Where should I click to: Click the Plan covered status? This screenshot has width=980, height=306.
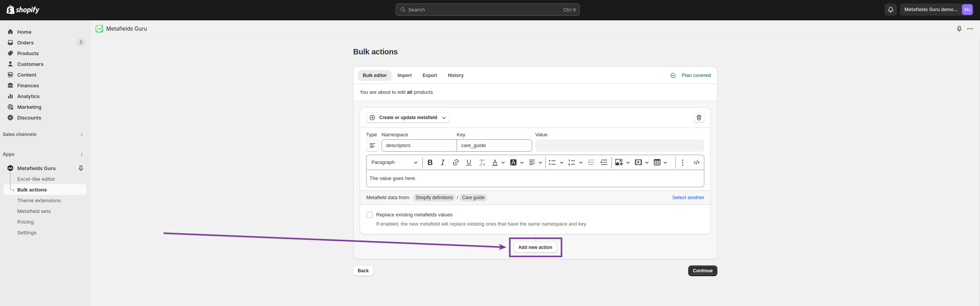coord(690,75)
